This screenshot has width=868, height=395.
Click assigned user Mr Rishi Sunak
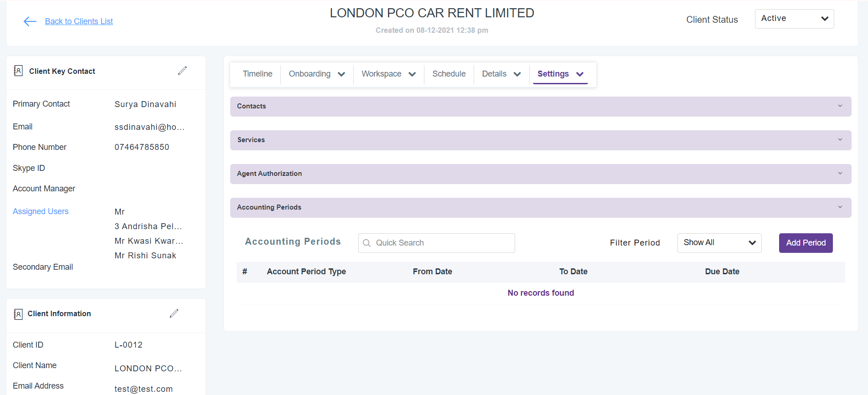(x=145, y=256)
